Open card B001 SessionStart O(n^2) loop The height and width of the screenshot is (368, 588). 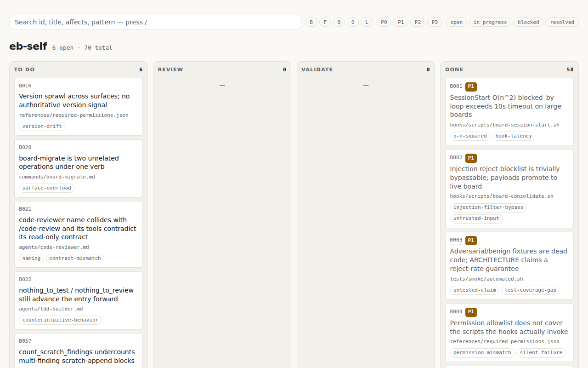pyautogui.click(x=509, y=111)
